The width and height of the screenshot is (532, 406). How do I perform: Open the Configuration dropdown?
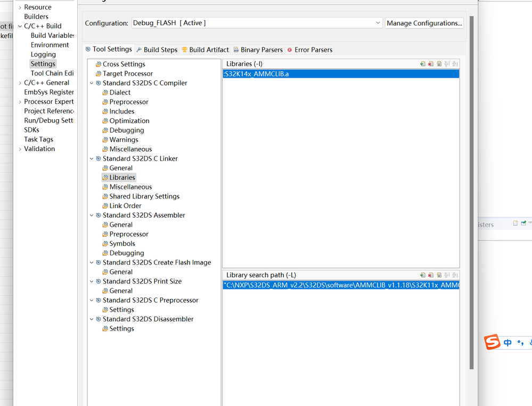click(378, 23)
